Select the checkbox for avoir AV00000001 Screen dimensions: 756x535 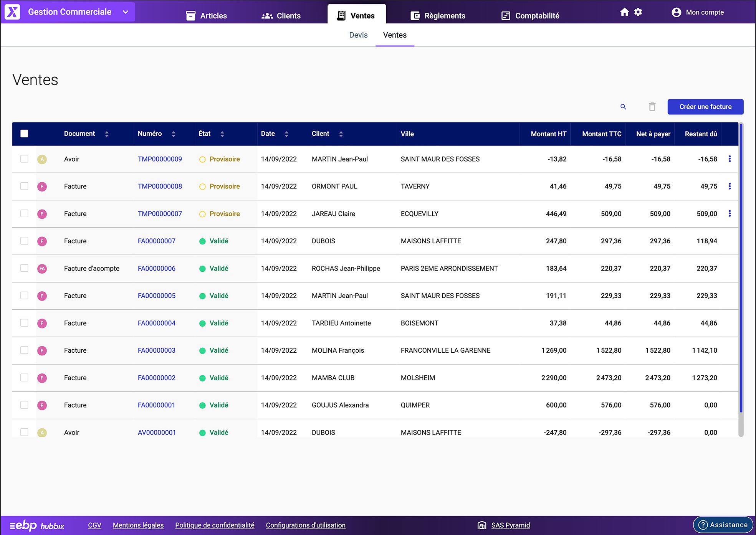(x=24, y=432)
